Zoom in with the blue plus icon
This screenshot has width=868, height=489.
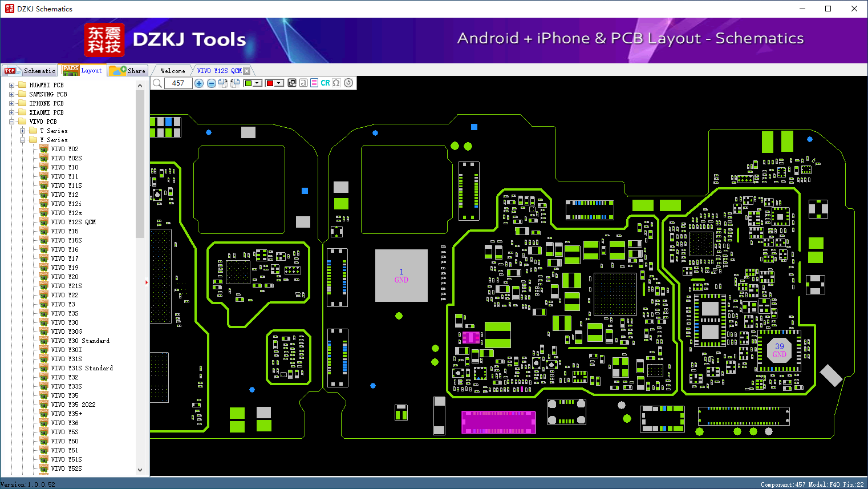[199, 83]
